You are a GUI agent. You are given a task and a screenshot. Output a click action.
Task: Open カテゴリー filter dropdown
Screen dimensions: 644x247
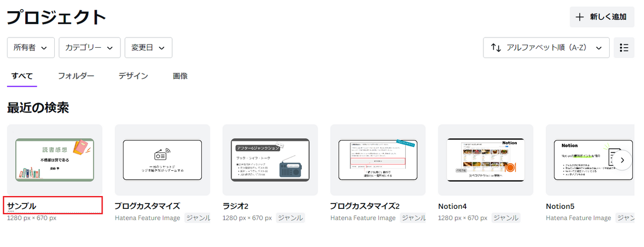pos(89,48)
